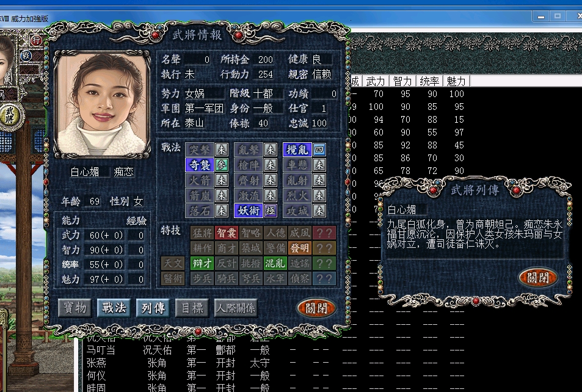Select the 攪亂 tactic
This screenshot has width=582, height=392.
[297, 150]
